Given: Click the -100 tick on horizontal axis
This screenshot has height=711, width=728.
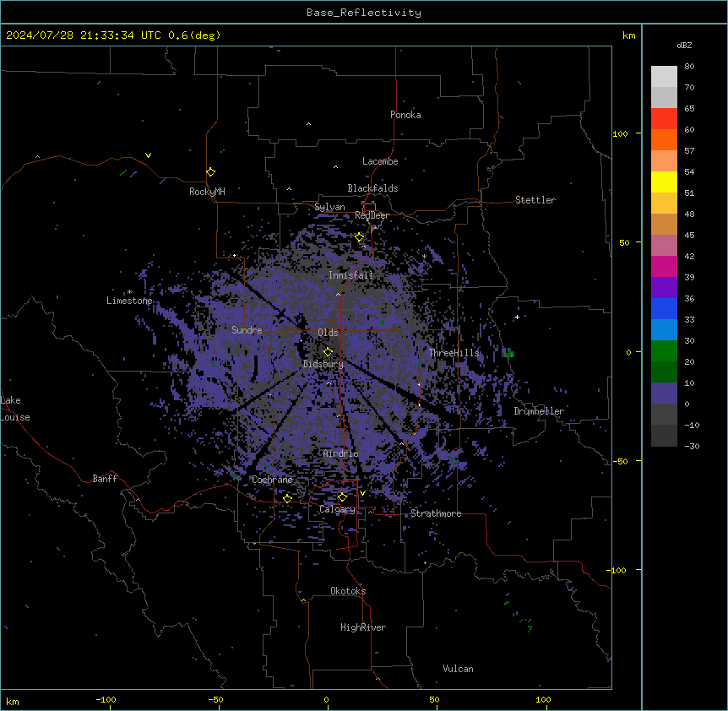Looking at the screenshot, I should click(x=106, y=699).
